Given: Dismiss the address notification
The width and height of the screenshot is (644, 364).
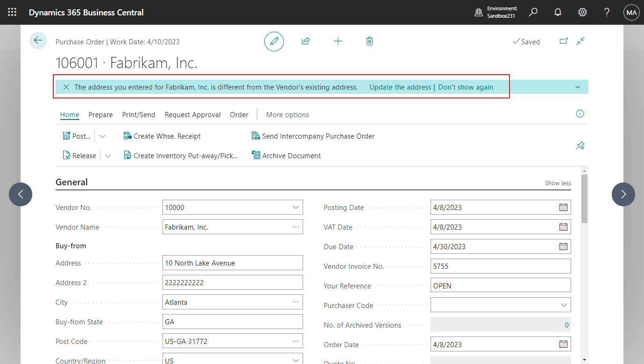Looking at the screenshot, I should tap(66, 87).
